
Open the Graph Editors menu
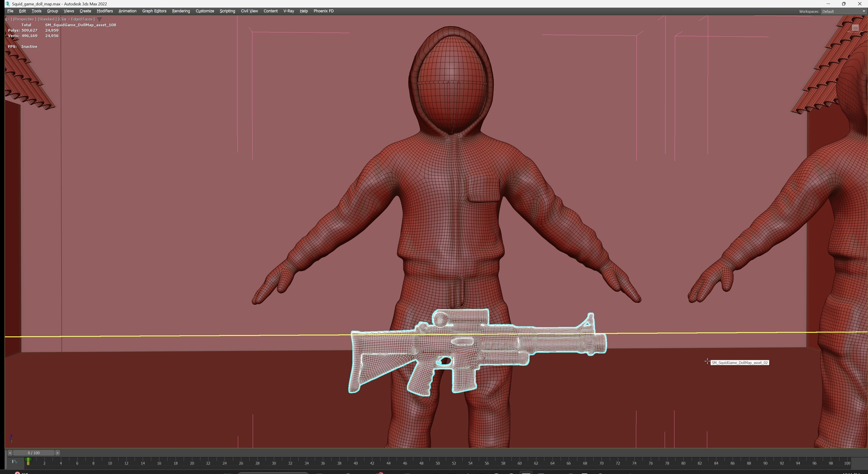tap(154, 11)
